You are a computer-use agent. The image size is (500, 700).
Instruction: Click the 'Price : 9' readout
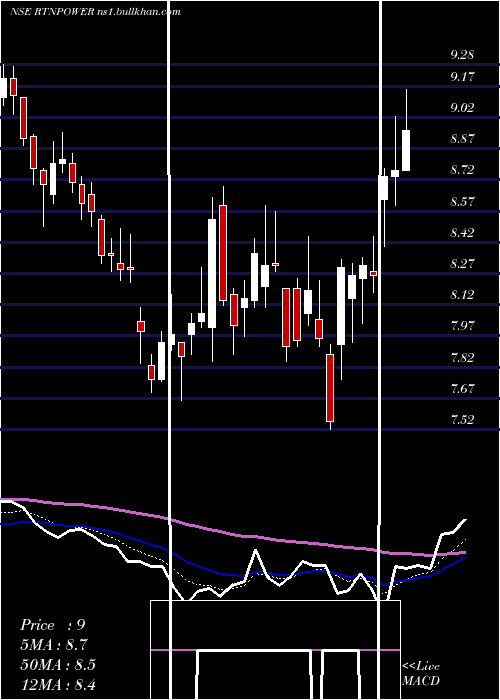point(53,625)
